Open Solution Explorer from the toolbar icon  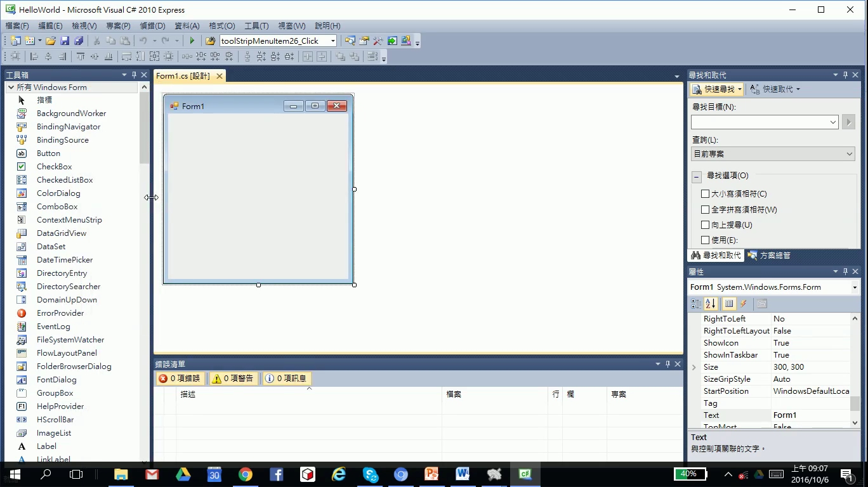tap(350, 41)
